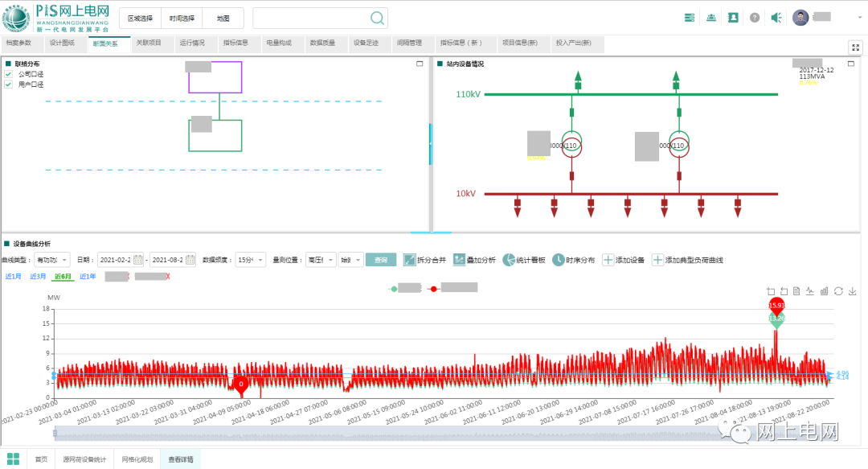Click the user avatar photo
The width and height of the screenshot is (868, 469).
click(800, 18)
